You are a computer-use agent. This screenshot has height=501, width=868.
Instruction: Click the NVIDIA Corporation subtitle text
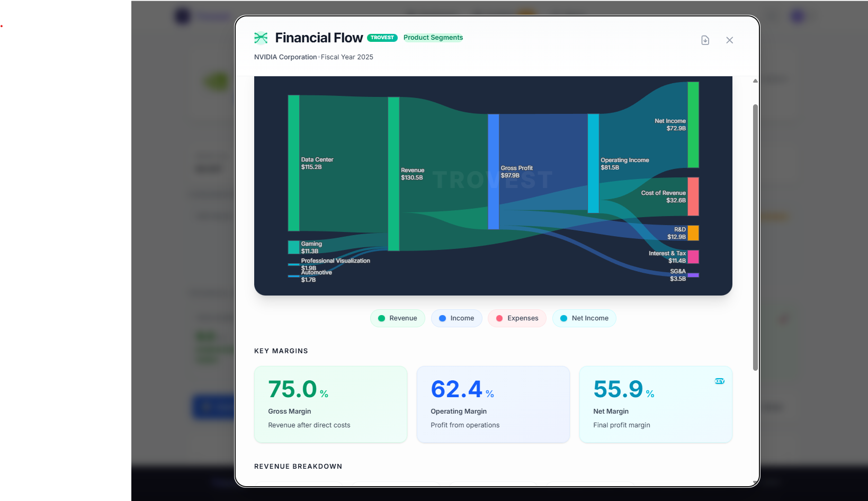285,57
